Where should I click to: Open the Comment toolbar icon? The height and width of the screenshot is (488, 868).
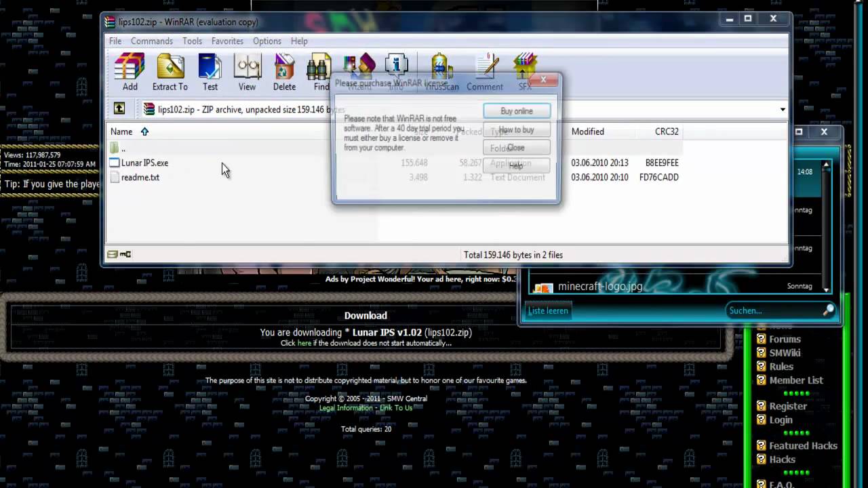tap(485, 73)
